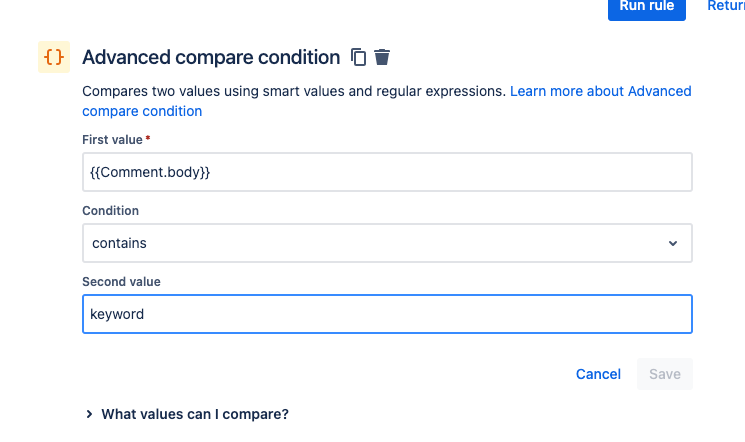This screenshot has height=442, width=745.
Task: Expand the chevron beside What values can I compare
Action: pyautogui.click(x=89, y=414)
